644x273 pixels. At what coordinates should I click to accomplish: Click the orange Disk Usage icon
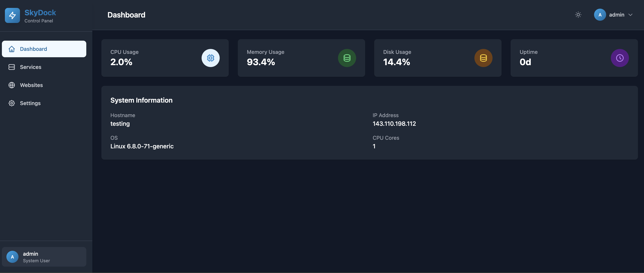483,58
